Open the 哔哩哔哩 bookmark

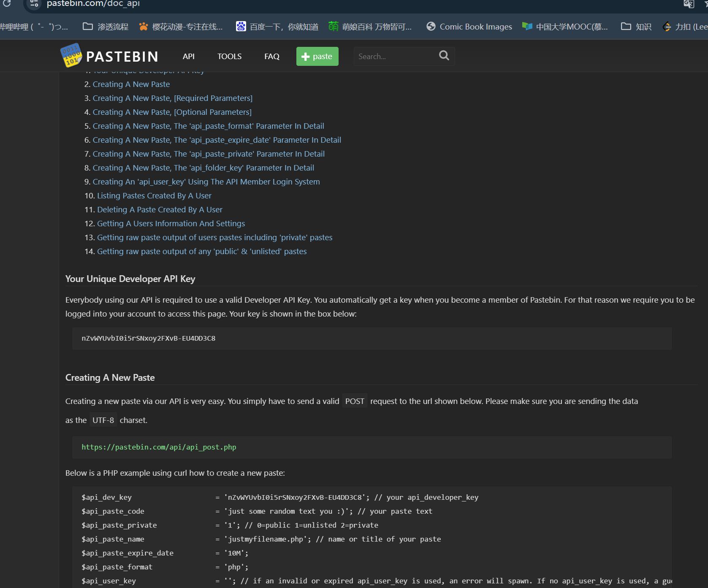[x=34, y=27]
